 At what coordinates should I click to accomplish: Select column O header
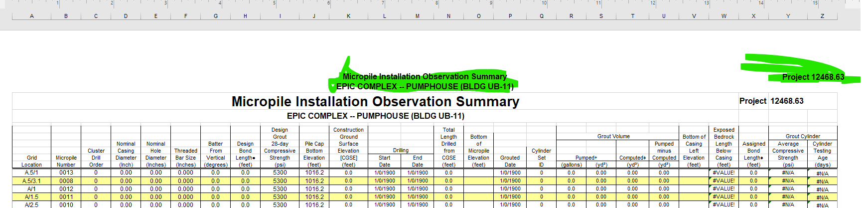(478, 16)
